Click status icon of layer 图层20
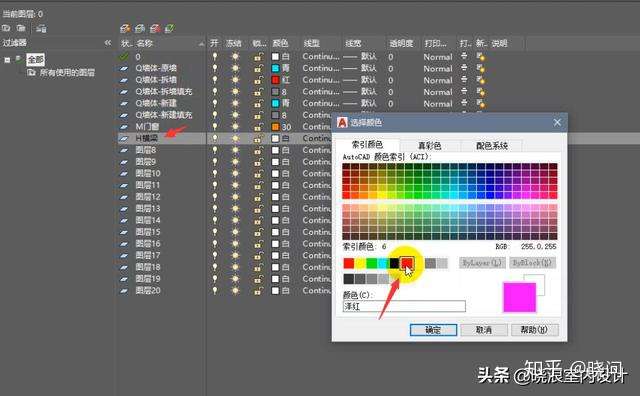640x396 pixels. pos(124,291)
